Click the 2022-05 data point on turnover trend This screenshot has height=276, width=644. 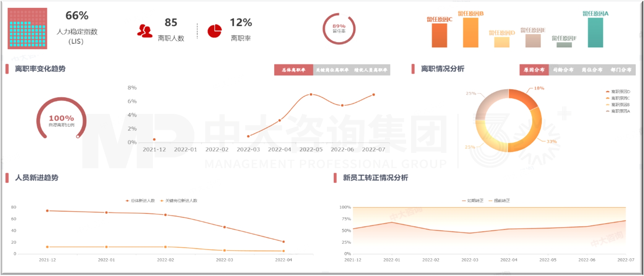311,95
